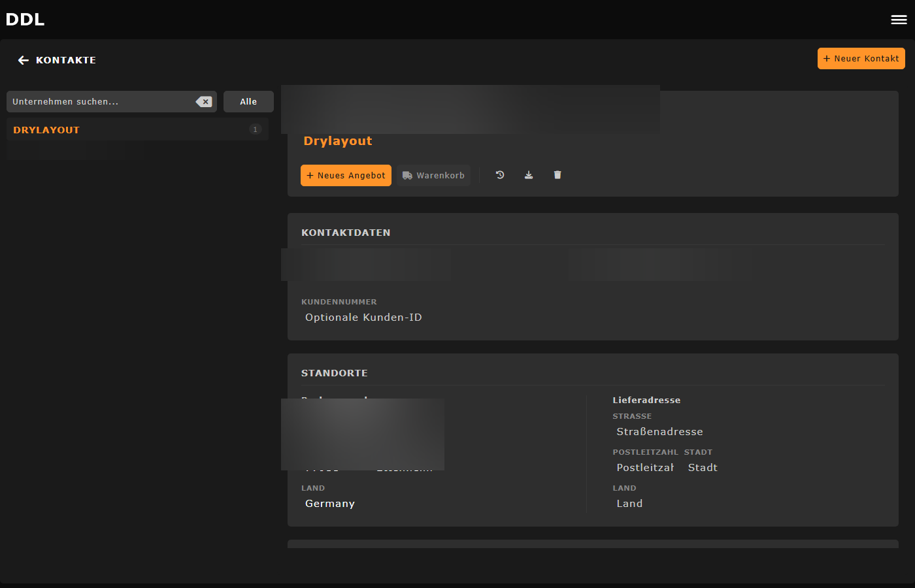Open version history for Drylayout
Viewport: 915px width, 588px height.
[x=500, y=174]
